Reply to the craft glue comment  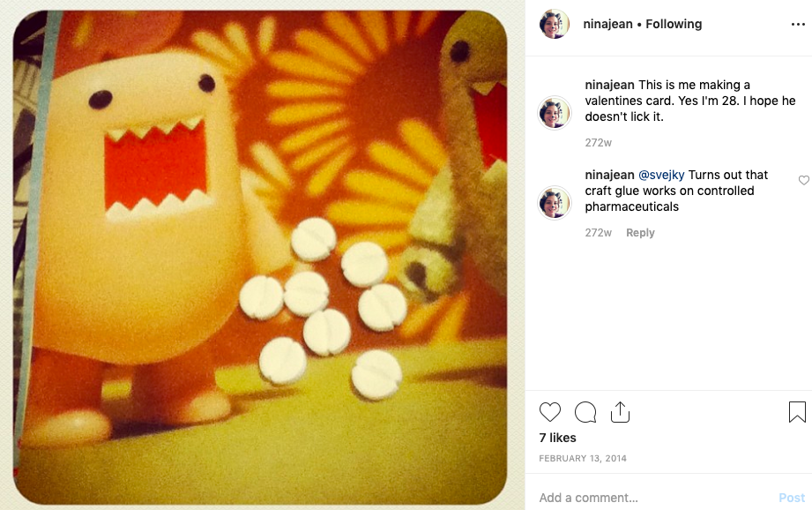pyautogui.click(x=640, y=233)
